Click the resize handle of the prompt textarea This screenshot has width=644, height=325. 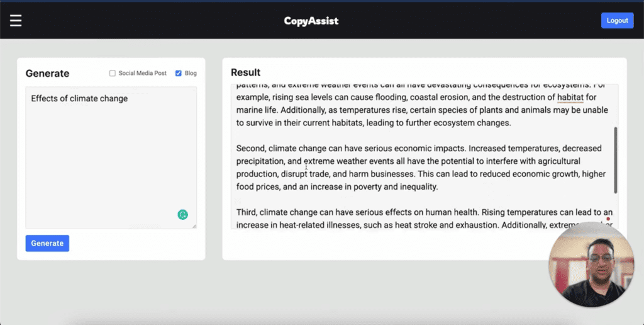tap(194, 225)
